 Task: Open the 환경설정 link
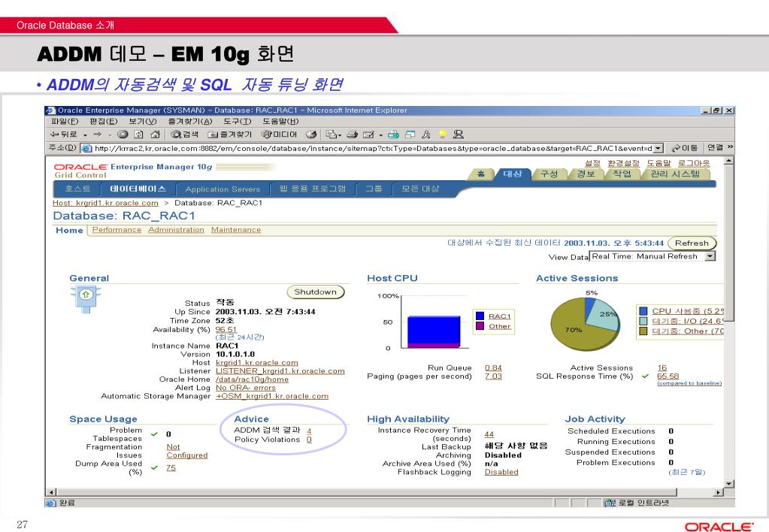[623, 163]
